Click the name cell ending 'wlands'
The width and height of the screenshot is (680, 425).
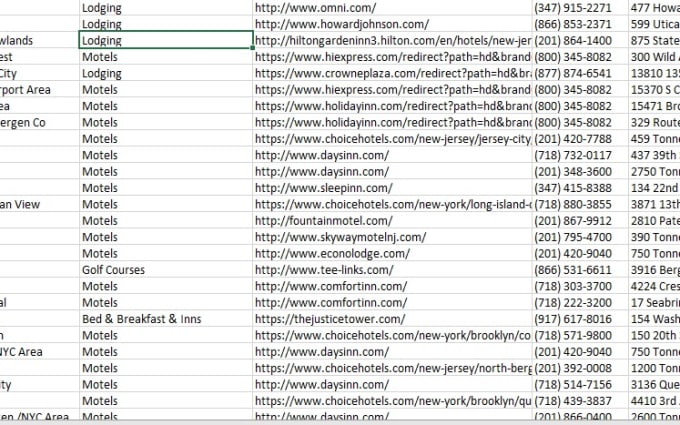[39, 40]
